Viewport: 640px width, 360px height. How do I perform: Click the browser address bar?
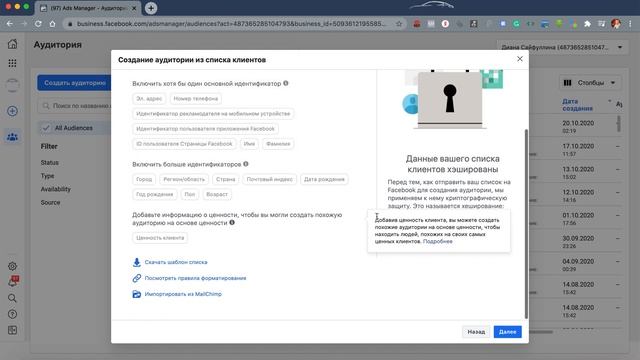point(231,24)
